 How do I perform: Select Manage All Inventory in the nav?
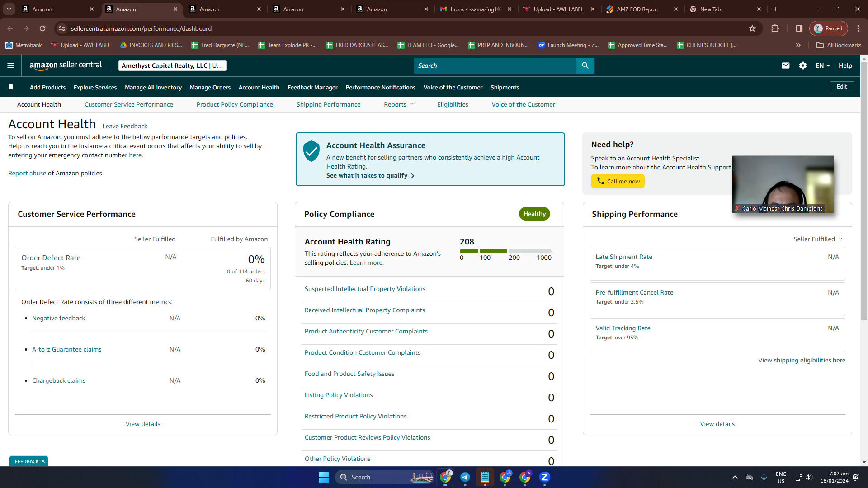153,87
